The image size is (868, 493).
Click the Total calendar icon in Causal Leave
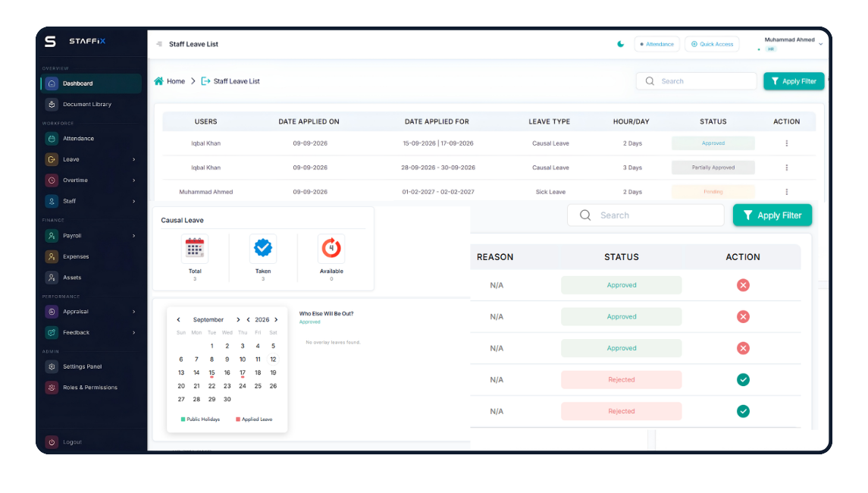(x=195, y=248)
